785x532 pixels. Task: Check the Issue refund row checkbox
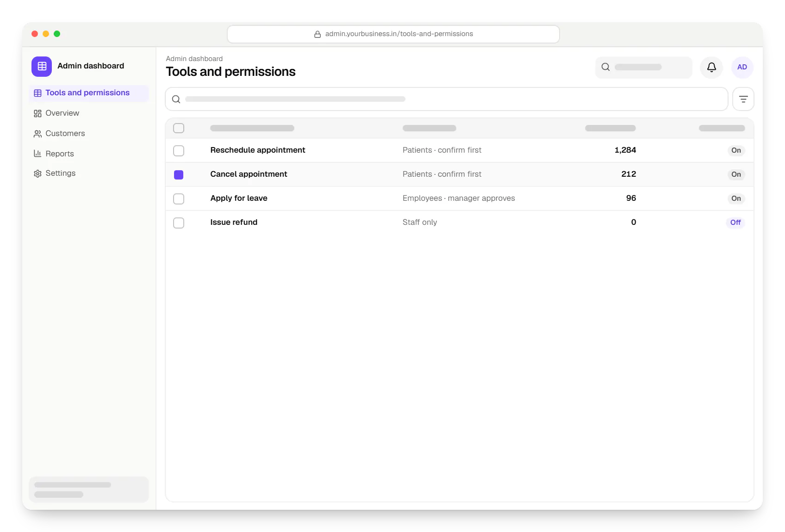coord(179,223)
